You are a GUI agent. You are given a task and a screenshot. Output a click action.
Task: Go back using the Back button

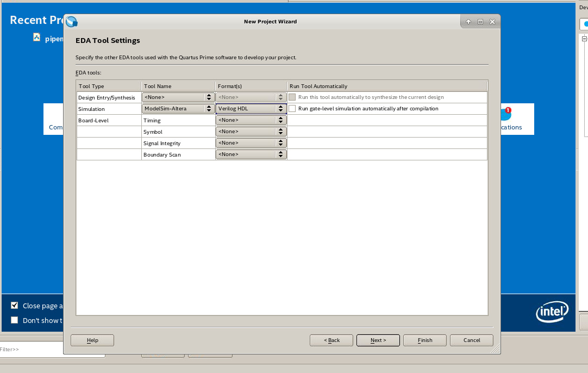[331, 340]
